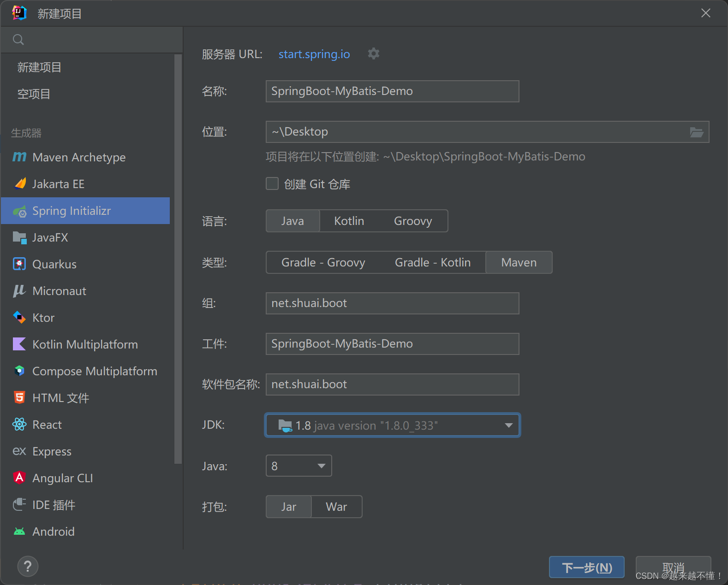This screenshot has width=728, height=585.
Task: Choose Gradle - Kotlin build type
Action: pyautogui.click(x=433, y=262)
